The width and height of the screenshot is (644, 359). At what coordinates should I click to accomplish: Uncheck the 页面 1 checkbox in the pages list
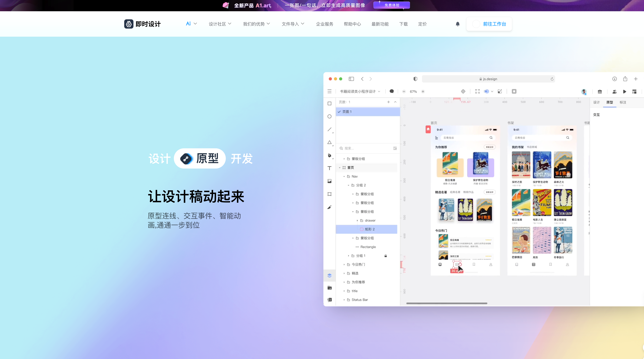click(x=339, y=112)
